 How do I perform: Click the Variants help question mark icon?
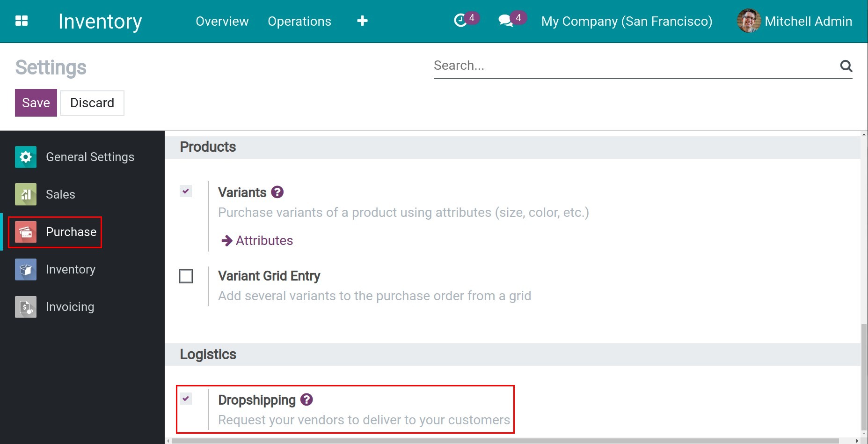pos(277,192)
